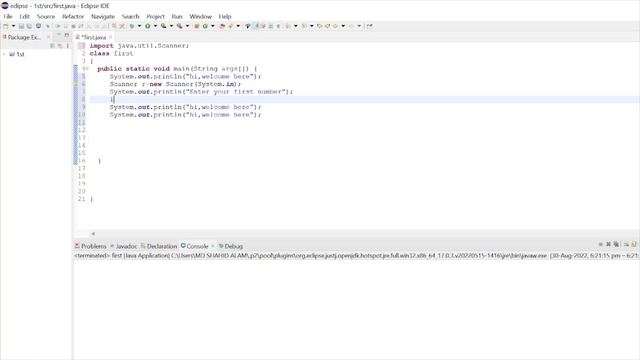Open the File menu

(x=8, y=16)
